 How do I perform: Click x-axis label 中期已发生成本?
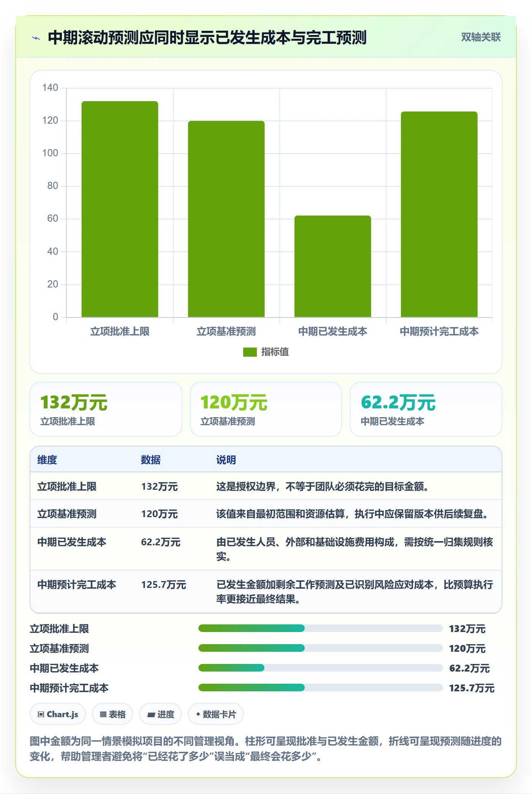tap(332, 332)
